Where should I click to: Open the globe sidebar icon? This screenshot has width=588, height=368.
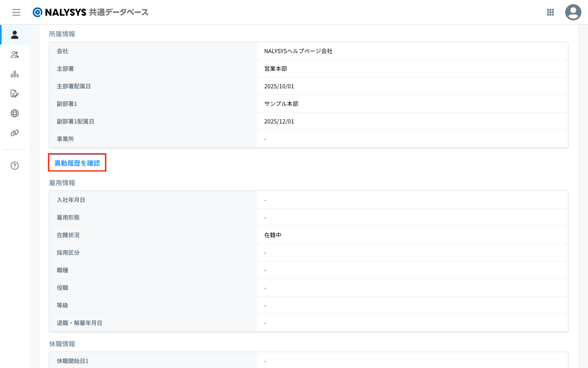click(15, 113)
